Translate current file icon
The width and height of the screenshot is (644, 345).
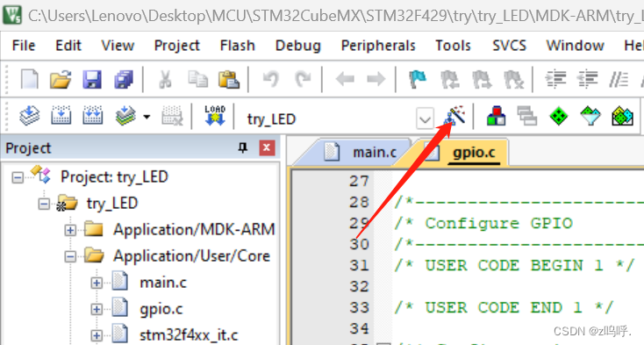click(30, 115)
